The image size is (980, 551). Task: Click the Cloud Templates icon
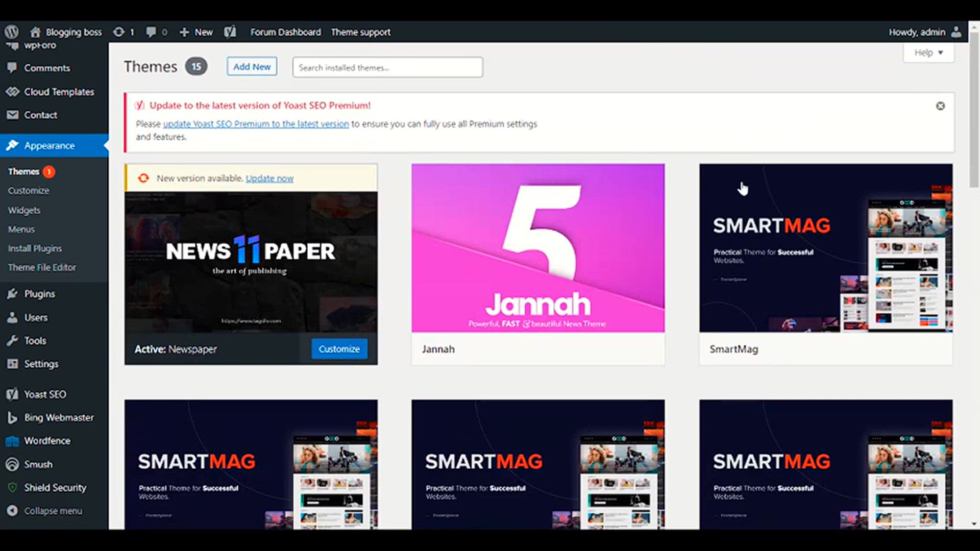[12, 91]
